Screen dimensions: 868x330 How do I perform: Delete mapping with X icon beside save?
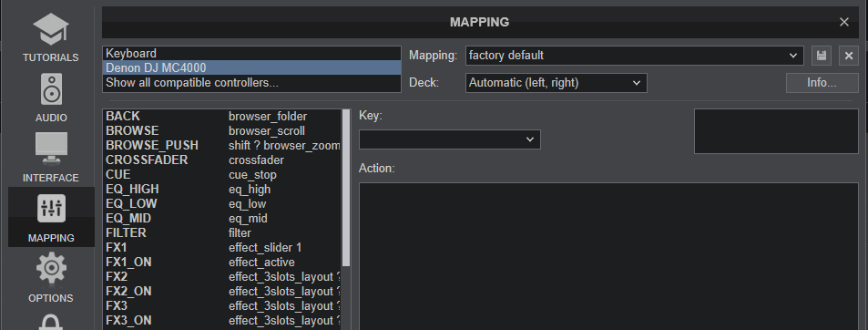[849, 56]
